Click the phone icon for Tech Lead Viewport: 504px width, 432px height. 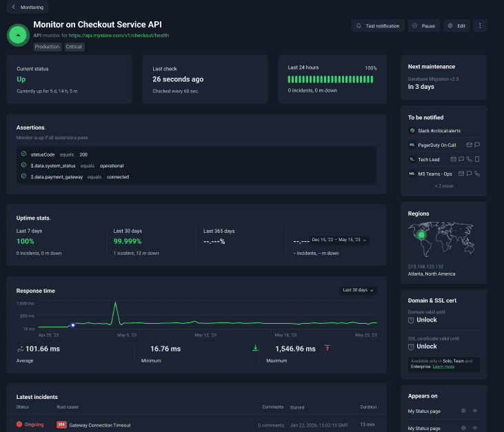469,159
